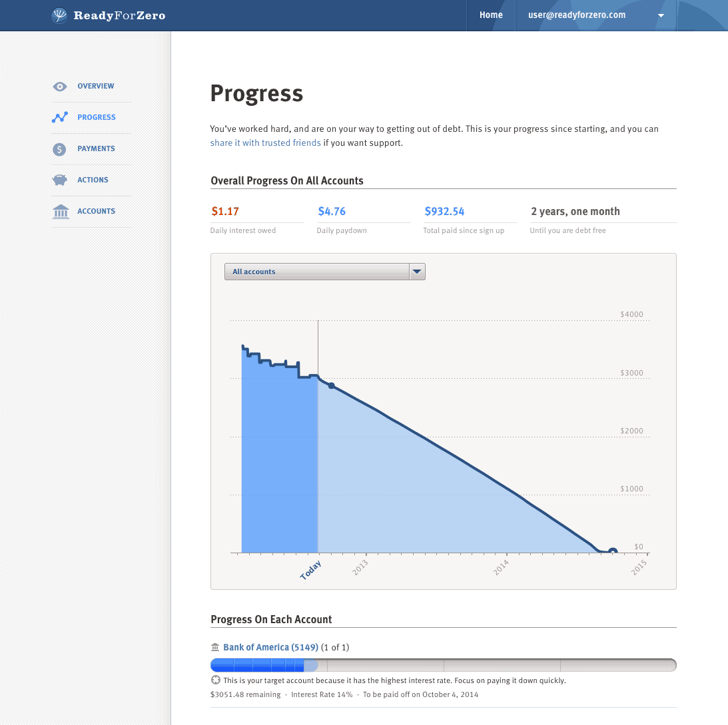Open the Payments section
Image resolution: width=728 pixels, height=725 pixels.
click(x=96, y=148)
